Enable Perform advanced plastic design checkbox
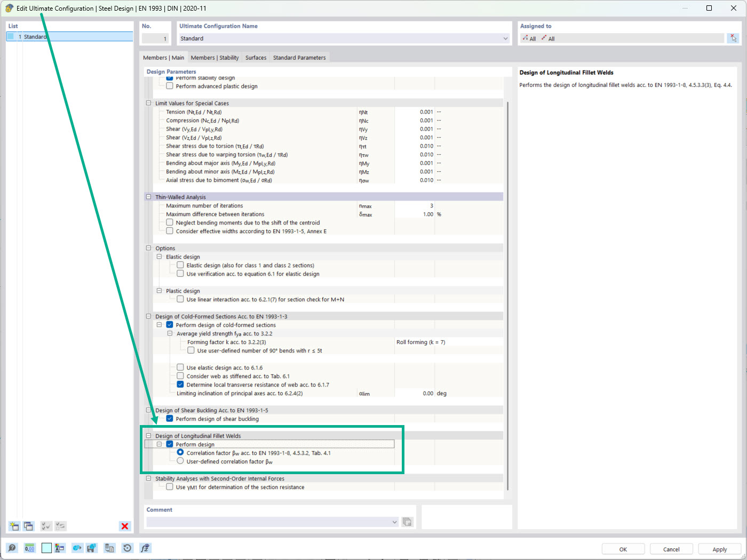 pos(170,86)
